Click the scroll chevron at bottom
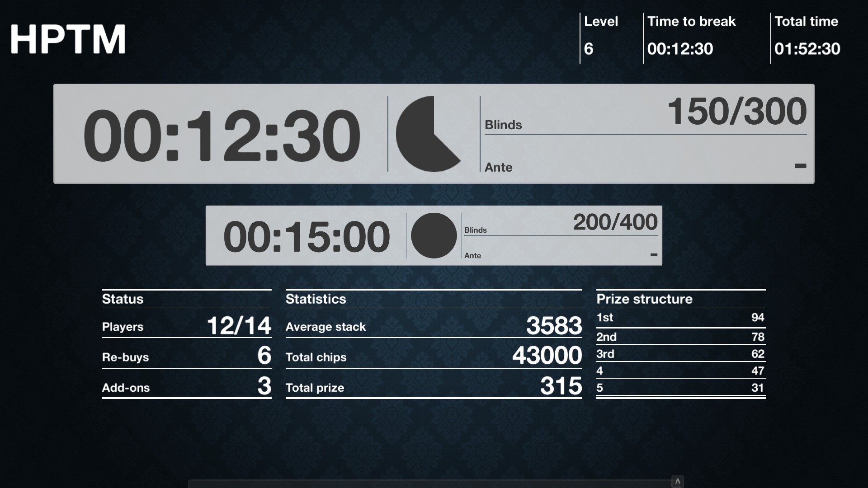868x488 pixels. (x=677, y=481)
